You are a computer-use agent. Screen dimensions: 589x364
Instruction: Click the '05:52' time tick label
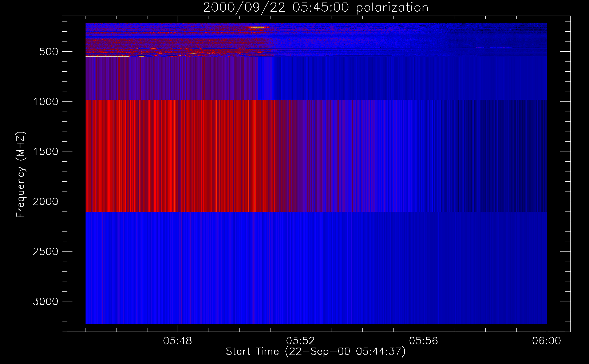(x=301, y=341)
